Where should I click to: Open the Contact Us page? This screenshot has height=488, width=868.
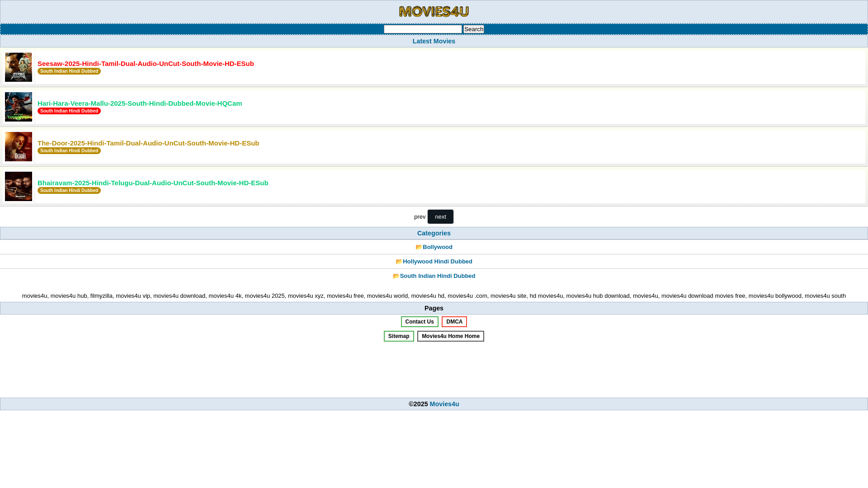[x=420, y=322]
